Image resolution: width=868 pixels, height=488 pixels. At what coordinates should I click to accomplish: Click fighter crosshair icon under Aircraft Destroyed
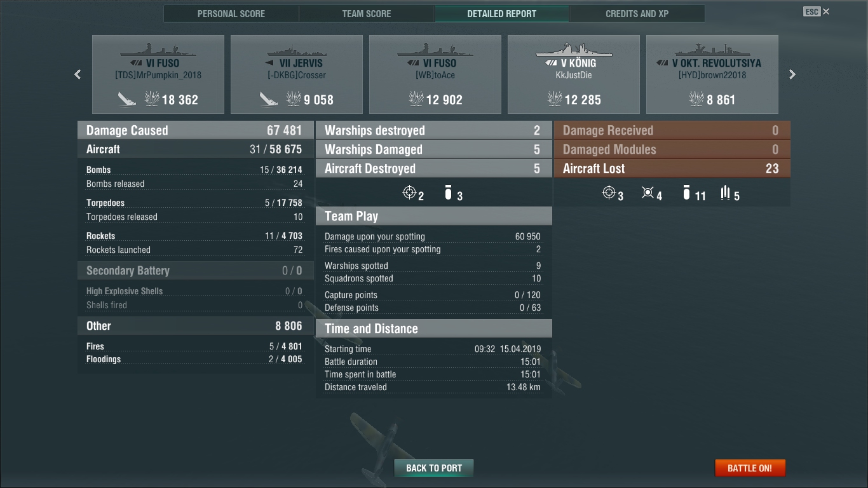click(x=410, y=193)
